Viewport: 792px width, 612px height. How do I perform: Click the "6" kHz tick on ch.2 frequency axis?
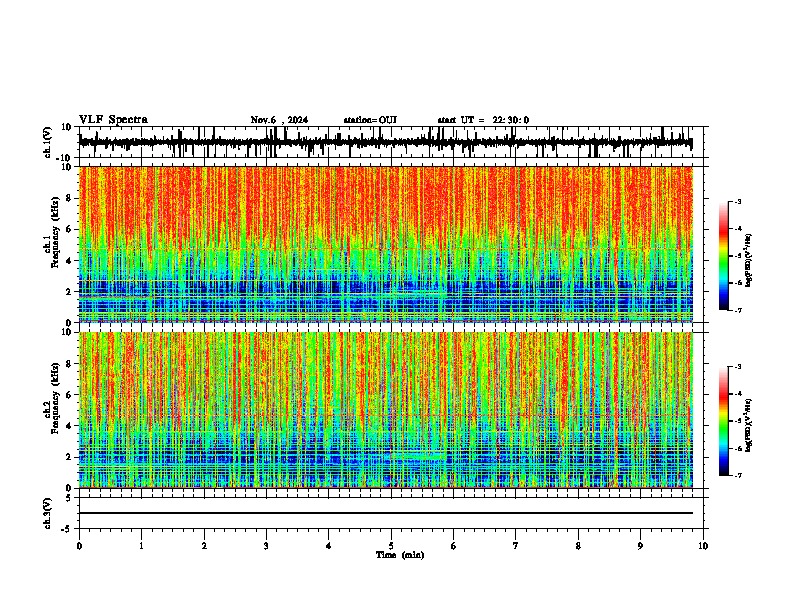pos(70,395)
